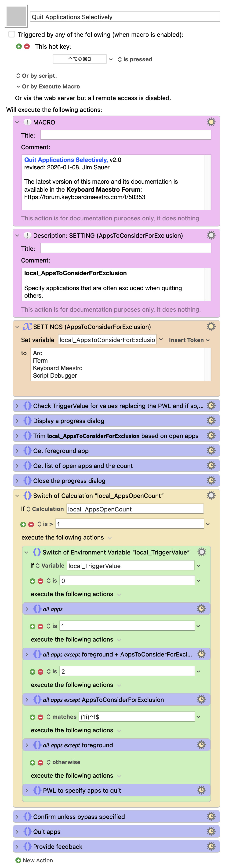Viewport: 225px width, 868px height.
Task: Remove hot key trigger with red minus
Action: click(x=27, y=47)
